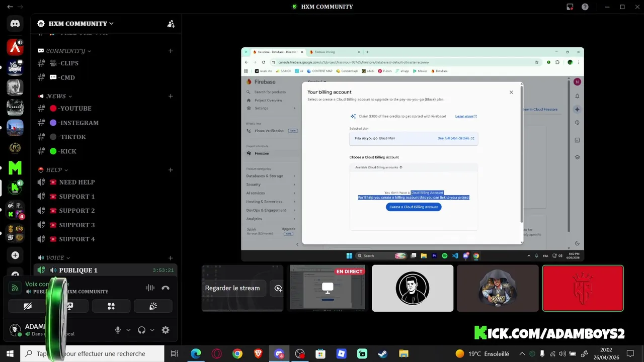Open microphone input options chevron
The width and height of the screenshot is (644, 362).
[x=128, y=330]
